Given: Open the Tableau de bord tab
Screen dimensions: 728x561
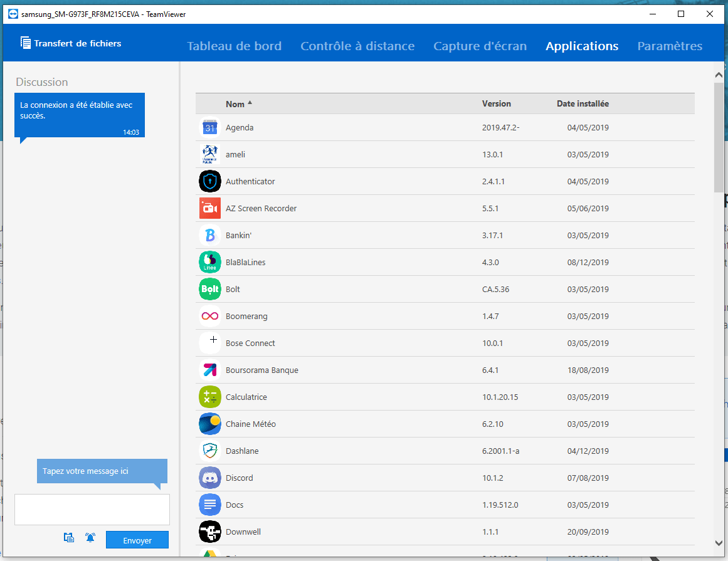Looking at the screenshot, I should click(x=234, y=46).
